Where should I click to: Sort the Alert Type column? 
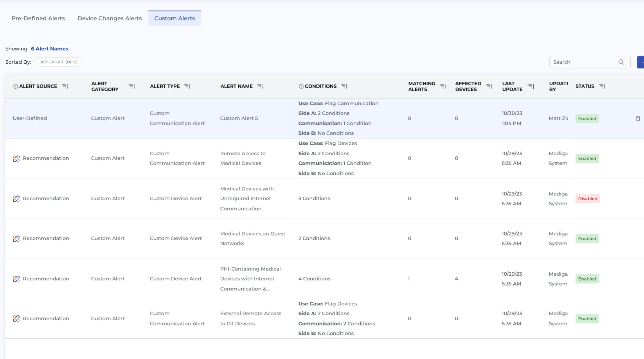tap(187, 86)
